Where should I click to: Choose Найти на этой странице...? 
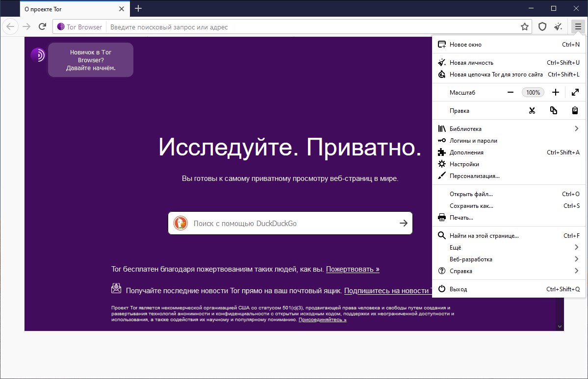(509, 235)
